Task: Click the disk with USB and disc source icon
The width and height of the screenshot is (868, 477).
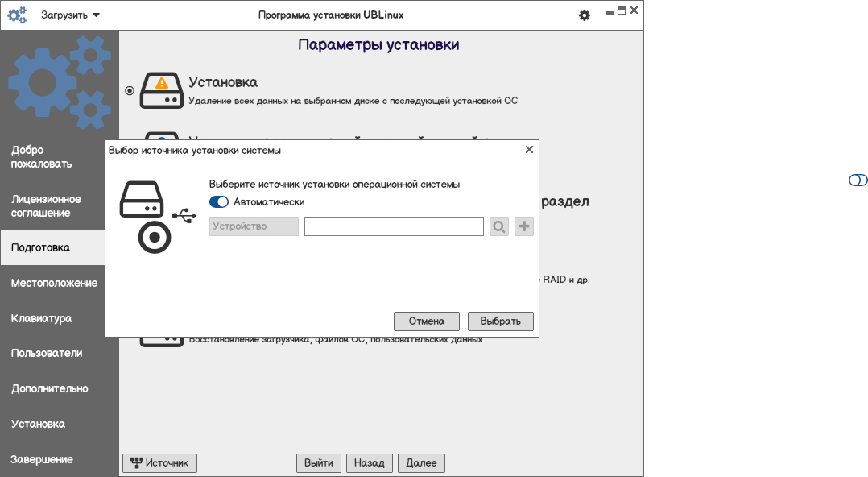Action: coord(157,218)
